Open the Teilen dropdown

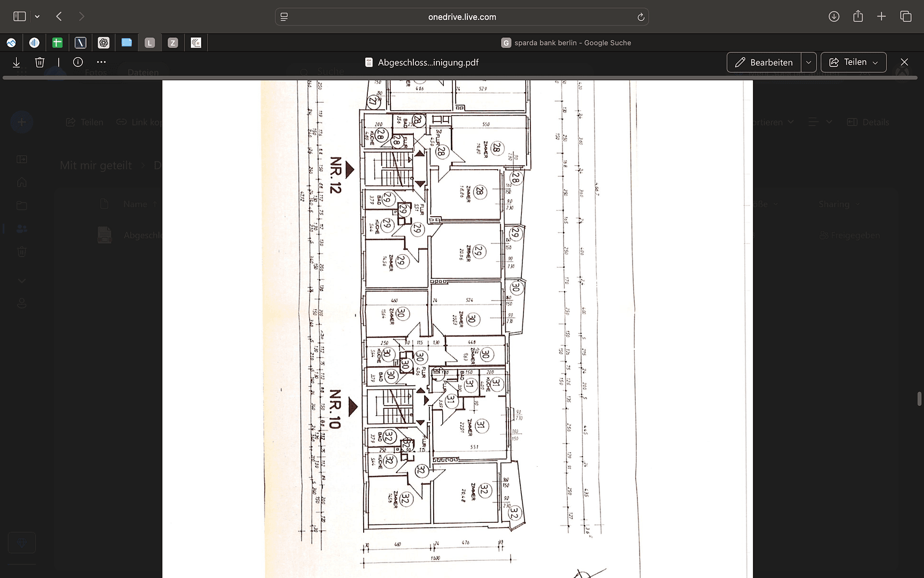(853, 63)
